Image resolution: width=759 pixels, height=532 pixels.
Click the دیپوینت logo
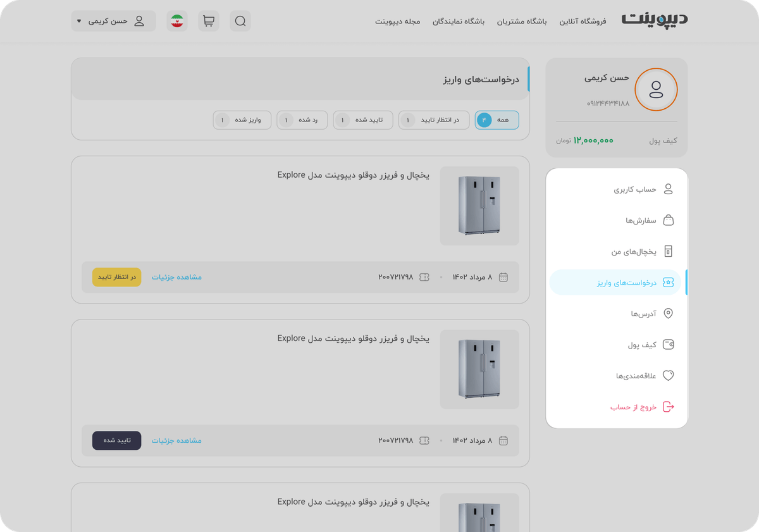[x=655, y=20]
